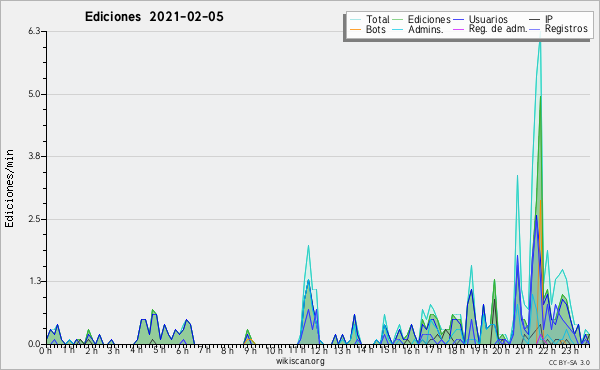Click the 'Reg. de adm.' legend label
Viewport: 600px width, 370px height.
(498, 29)
